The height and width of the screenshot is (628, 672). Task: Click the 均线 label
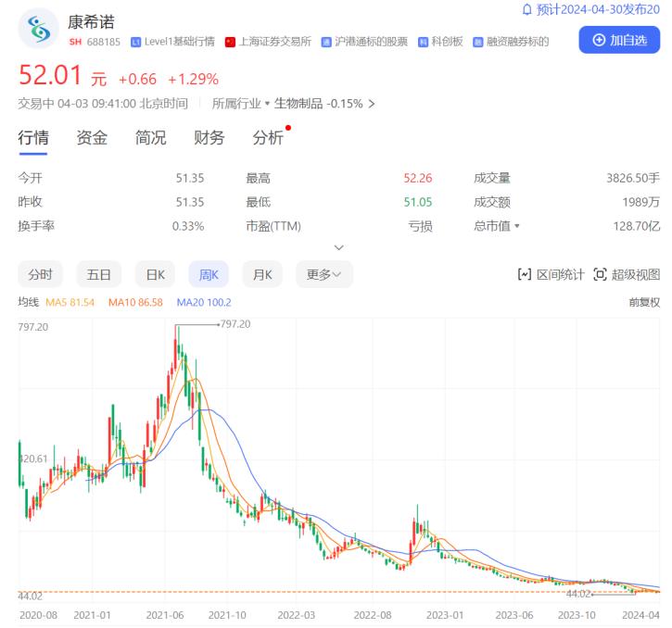(29, 303)
